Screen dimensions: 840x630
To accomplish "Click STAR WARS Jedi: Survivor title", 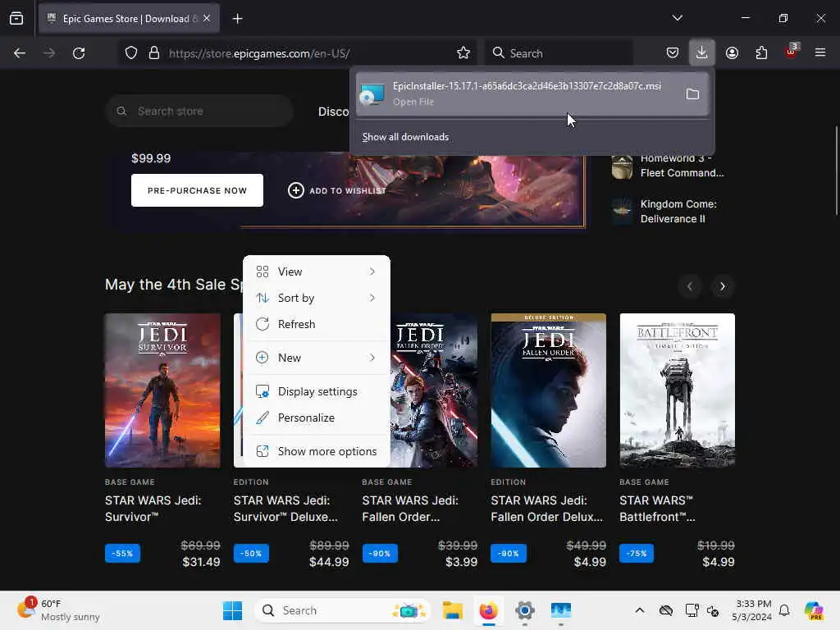I will (x=153, y=509).
